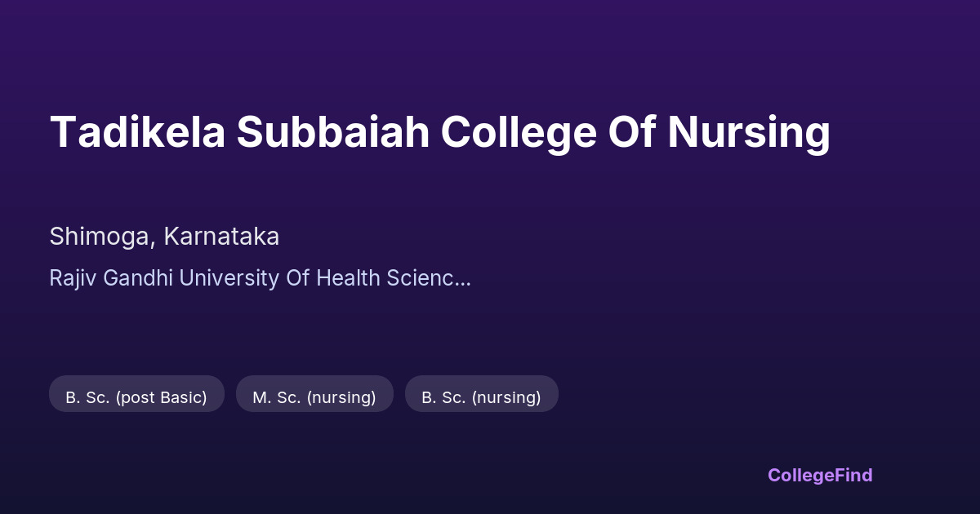Click the word 'College' in the heading
The image size is (980, 514).
[x=519, y=132]
